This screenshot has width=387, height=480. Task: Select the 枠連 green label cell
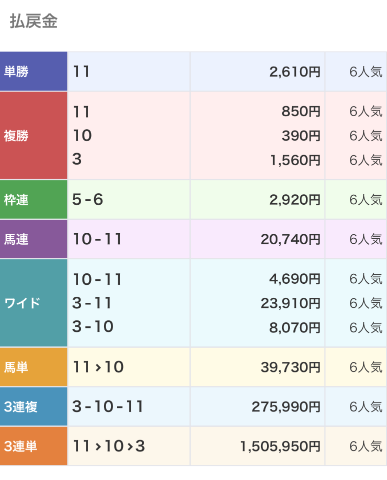(x=33, y=200)
